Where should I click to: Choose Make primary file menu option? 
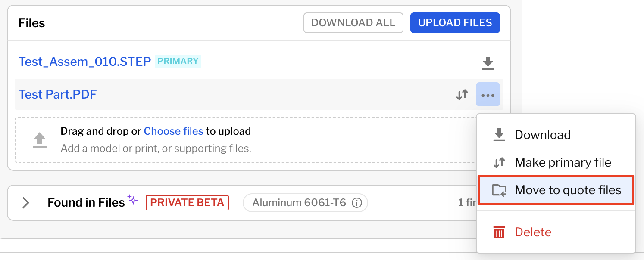(x=563, y=162)
